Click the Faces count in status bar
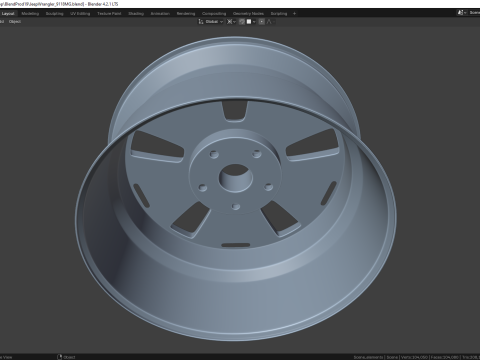The width and height of the screenshot is (480, 360). click(x=444, y=357)
